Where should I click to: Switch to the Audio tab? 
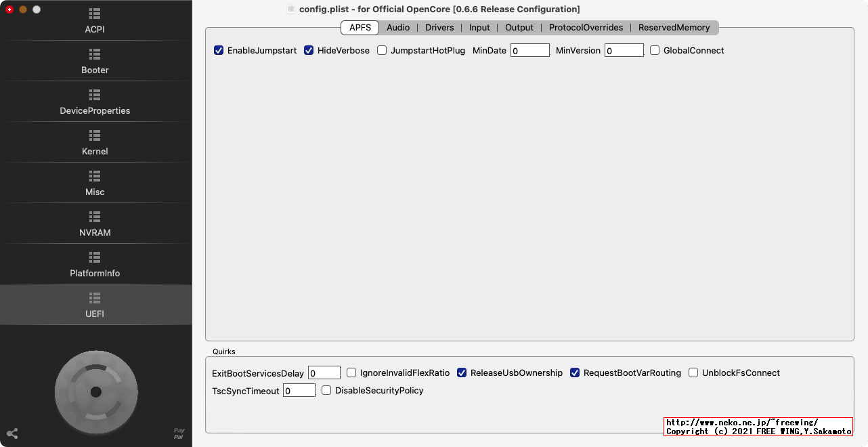coord(398,28)
